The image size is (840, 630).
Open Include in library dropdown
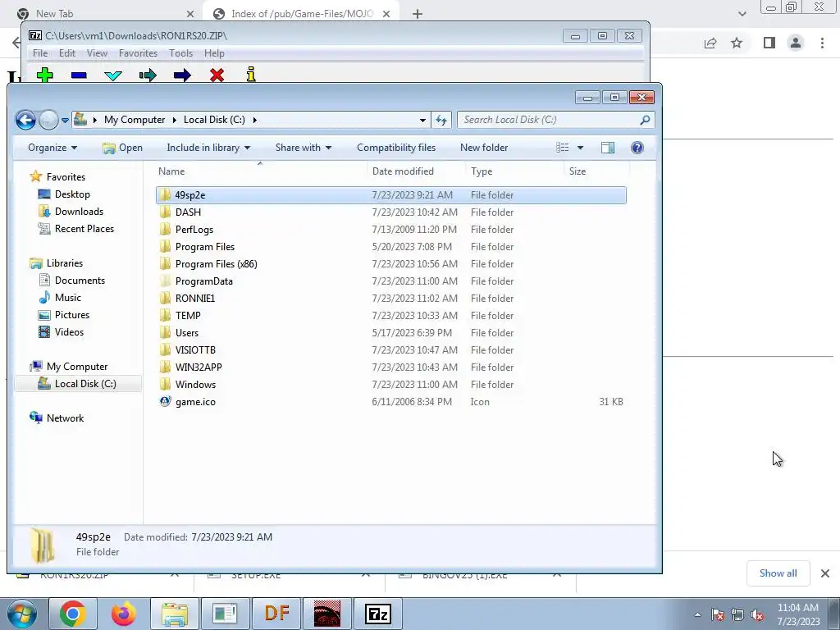pyautogui.click(x=208, y=148)
